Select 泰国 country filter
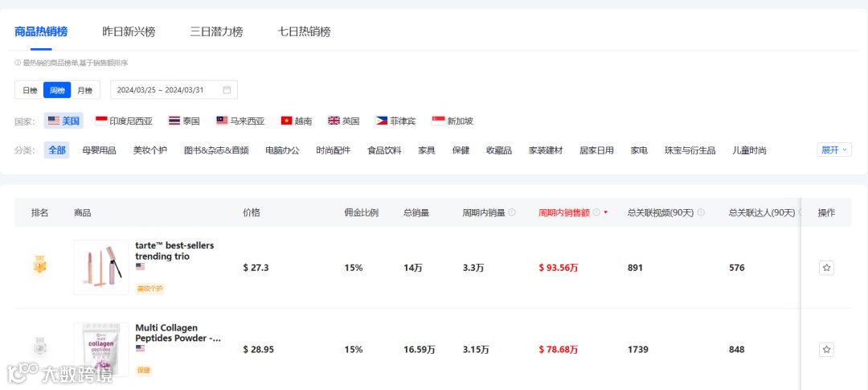This screenshot has height=390, width=868. pyautogui.click(x=184, y=121)
